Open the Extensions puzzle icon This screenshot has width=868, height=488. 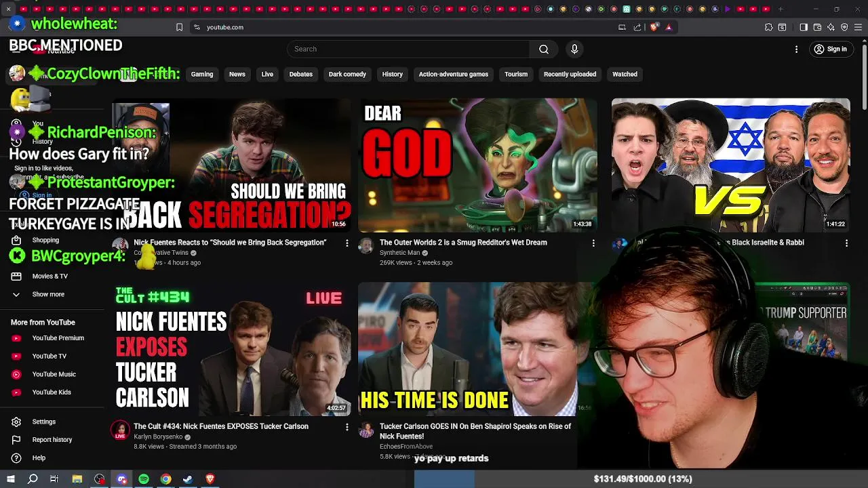pos(768,27)
